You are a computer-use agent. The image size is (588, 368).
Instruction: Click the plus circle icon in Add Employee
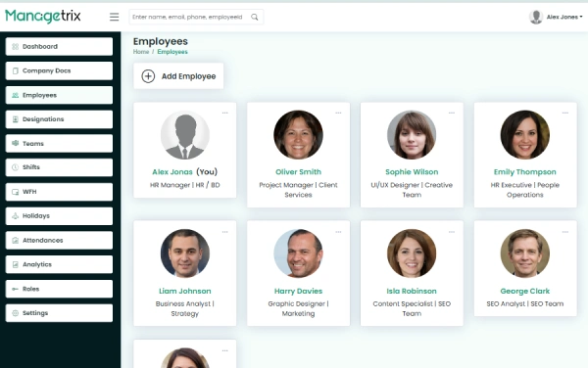(148, 76)
